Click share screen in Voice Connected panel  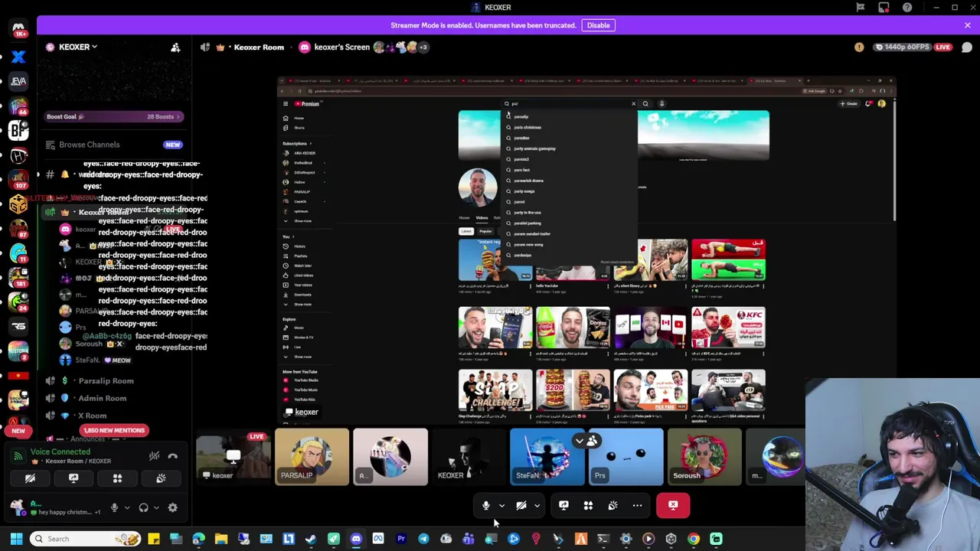[73, 478]
